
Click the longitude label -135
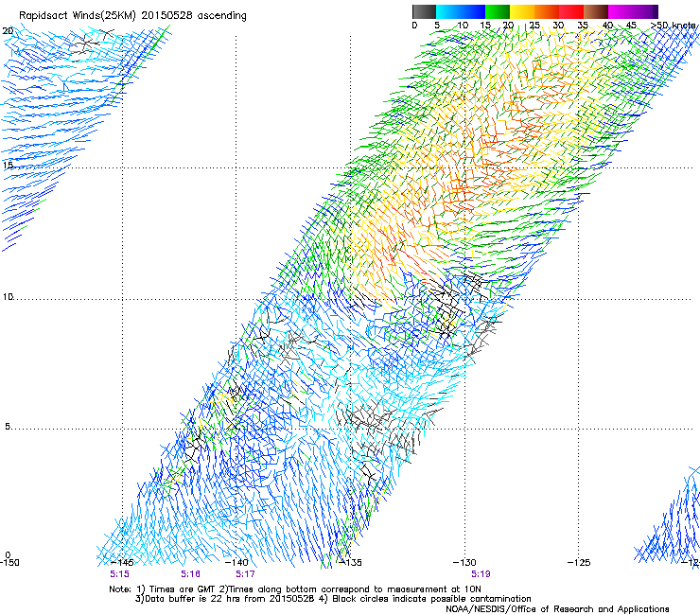[x=350, y=562]
